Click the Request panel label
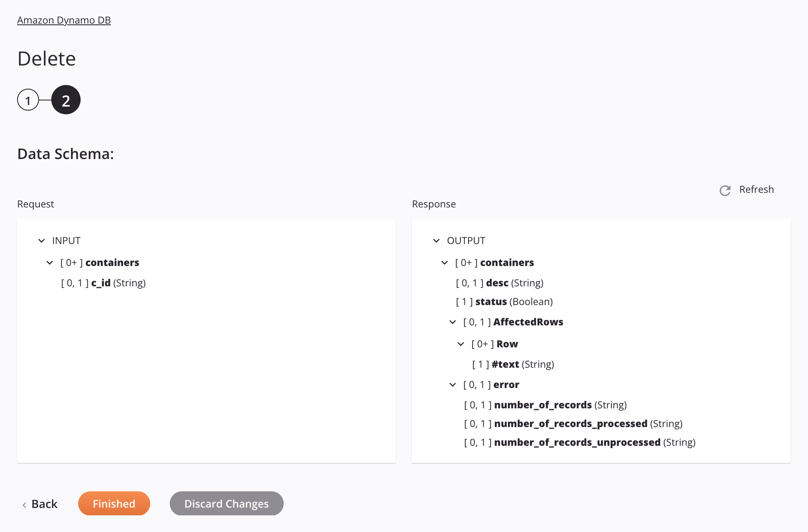Image resolution: width=808 pixels, height=532 pixels. point(36,203)
